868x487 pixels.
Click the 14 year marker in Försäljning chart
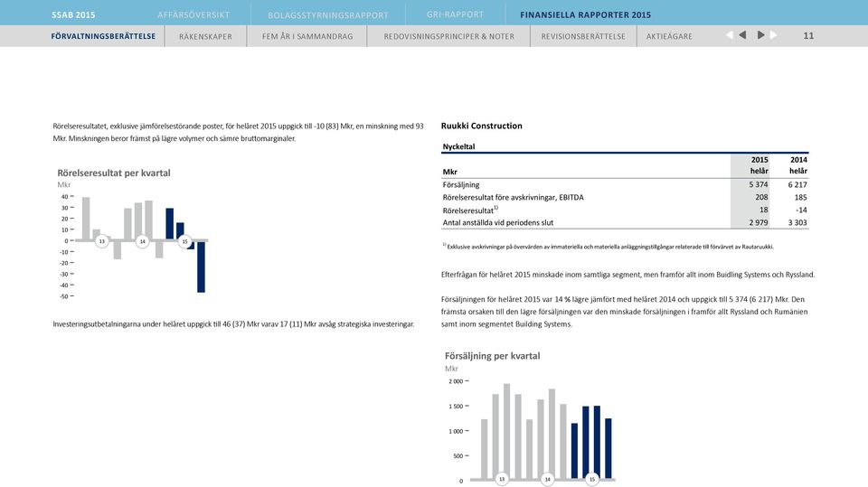(x=548, y=479)
